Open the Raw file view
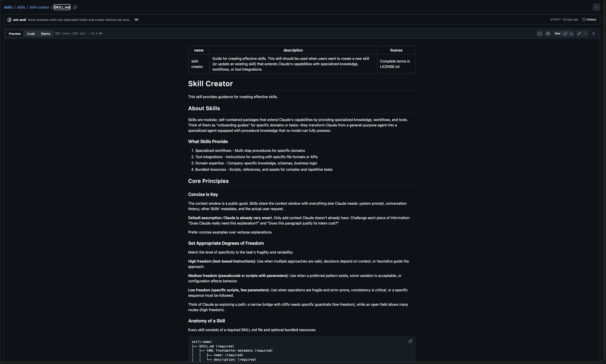Screen dimensions: 606x364 (x=557, y=34)
